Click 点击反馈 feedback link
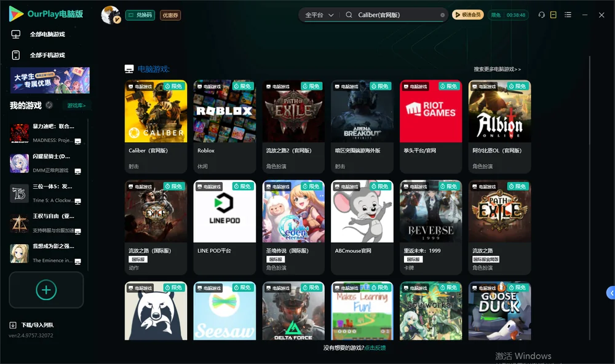615x364 pixels. coord(375,348)
